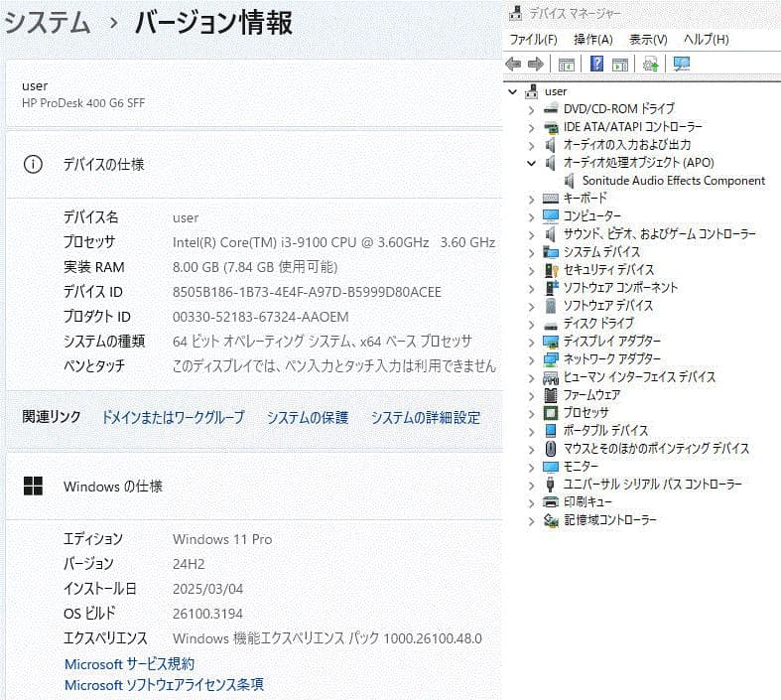Screen dimensions: 781x700
Task: Click the Forward arrow in Device Manager toolbar
Action: pos(536,64)
